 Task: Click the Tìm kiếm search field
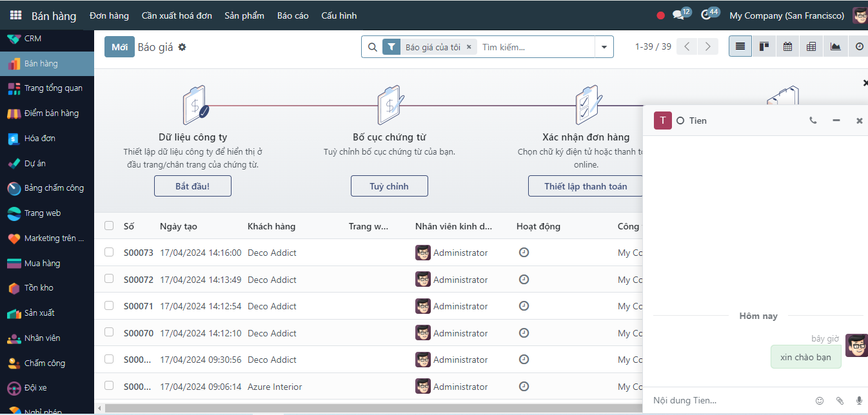[535, 47]
